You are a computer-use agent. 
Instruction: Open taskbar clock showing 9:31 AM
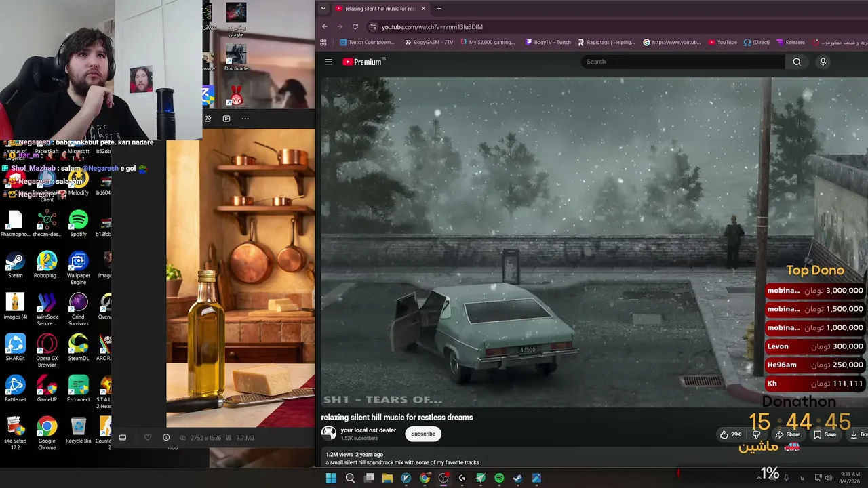(x=850, y=478)
